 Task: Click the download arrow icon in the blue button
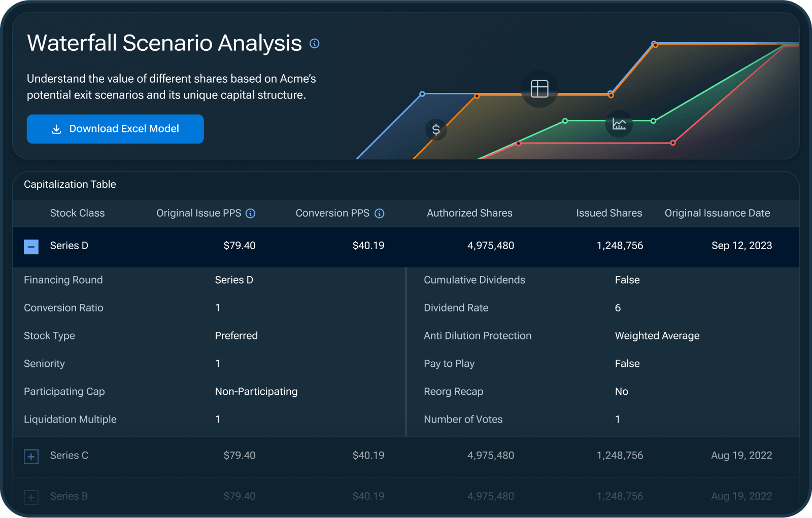[x=57, y=129]
